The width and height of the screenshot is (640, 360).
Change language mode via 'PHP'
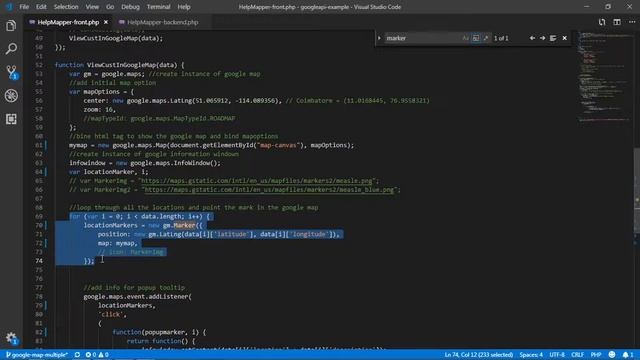coord(596,355)
